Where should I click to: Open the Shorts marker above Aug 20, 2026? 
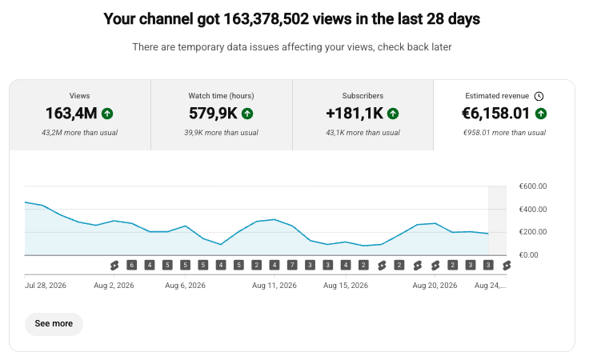[435, 266]
